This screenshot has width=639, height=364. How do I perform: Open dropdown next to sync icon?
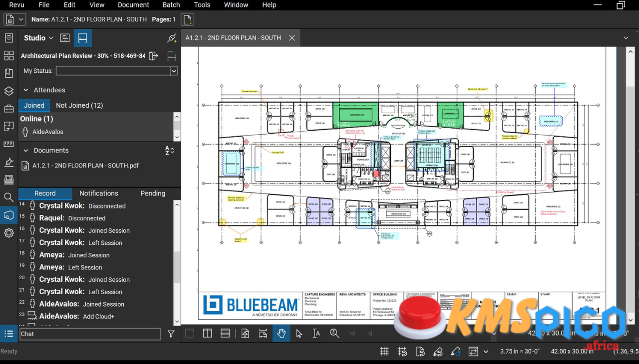pyautogui.click(x=486, y=352)
